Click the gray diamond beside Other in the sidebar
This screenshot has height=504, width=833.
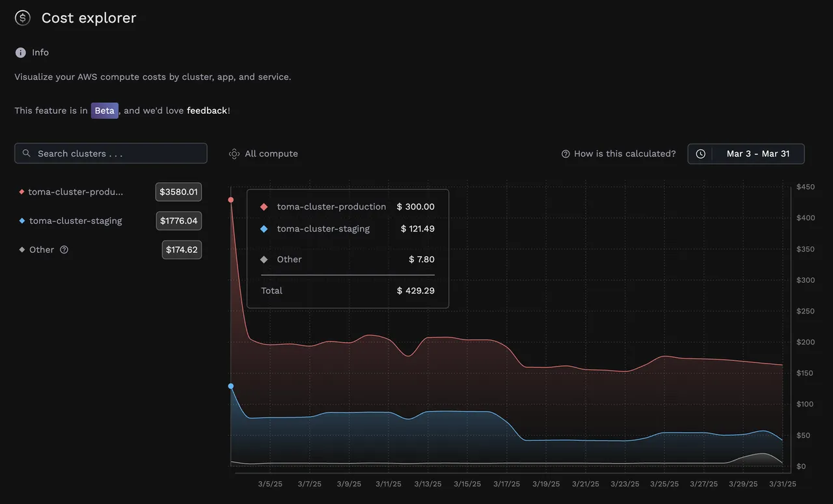tap(22, 250)
